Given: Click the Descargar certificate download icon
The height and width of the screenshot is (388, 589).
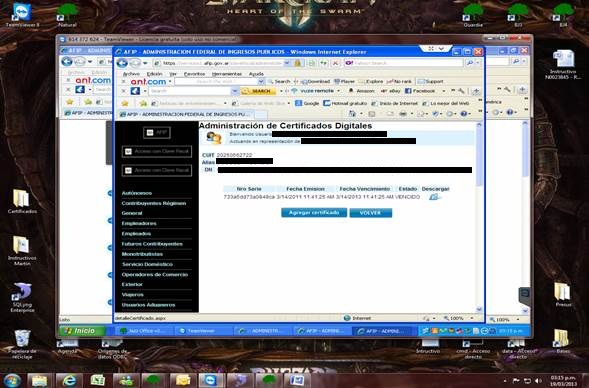Looking at the screenshot, I should [434, 197].
